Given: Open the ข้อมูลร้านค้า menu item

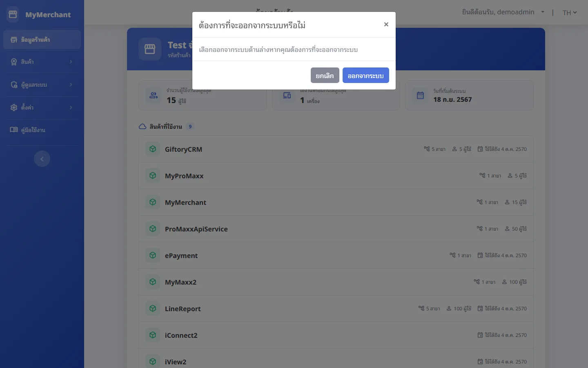Looking at the screenshot, I should pyautogui.click(x=42, y=40).
